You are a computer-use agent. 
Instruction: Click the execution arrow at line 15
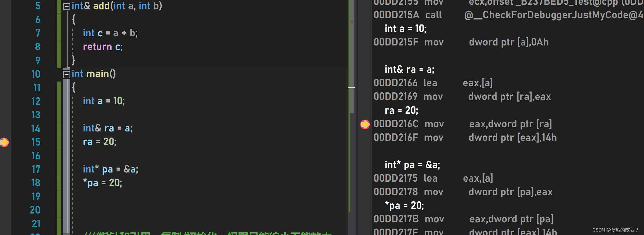(x=4, y=142)
